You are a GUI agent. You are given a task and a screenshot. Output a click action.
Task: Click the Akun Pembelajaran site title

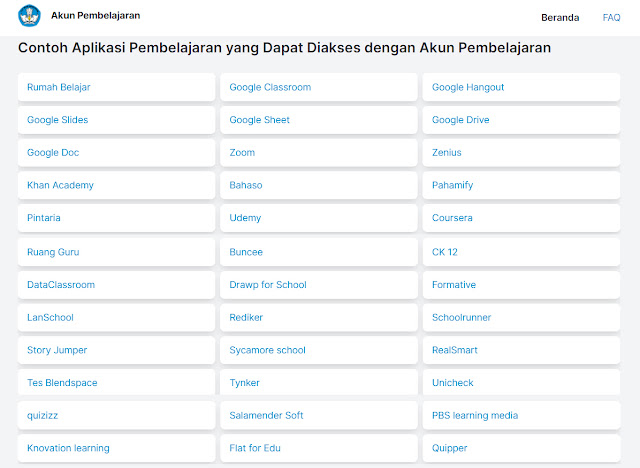tap(96, 16)
